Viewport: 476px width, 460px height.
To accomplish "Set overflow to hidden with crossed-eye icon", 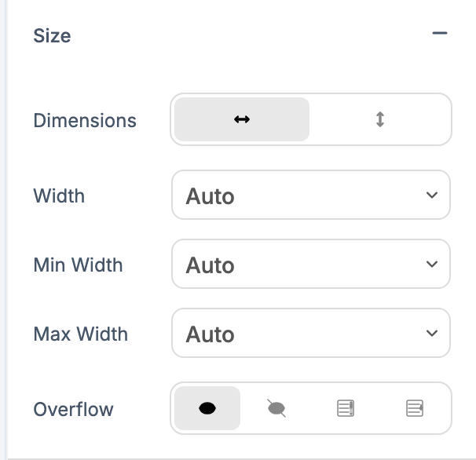I will [x=276, y=408].
